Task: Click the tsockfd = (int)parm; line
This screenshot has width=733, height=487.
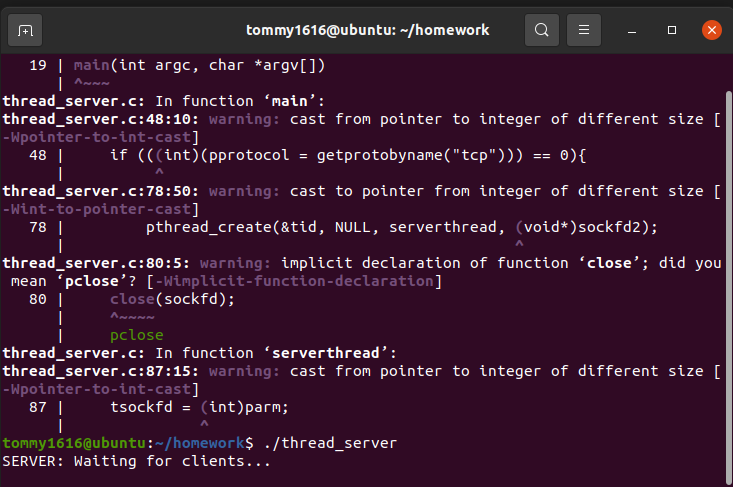Action: [199, 407]
